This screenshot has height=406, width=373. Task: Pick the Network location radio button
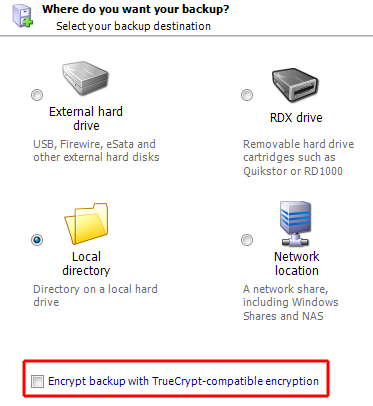click(x=247, y=240)
